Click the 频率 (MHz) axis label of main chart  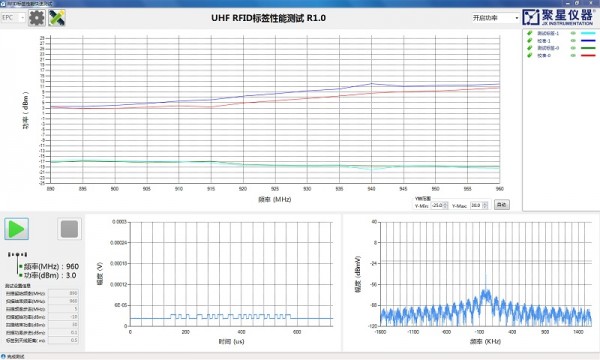pos(275,199)
